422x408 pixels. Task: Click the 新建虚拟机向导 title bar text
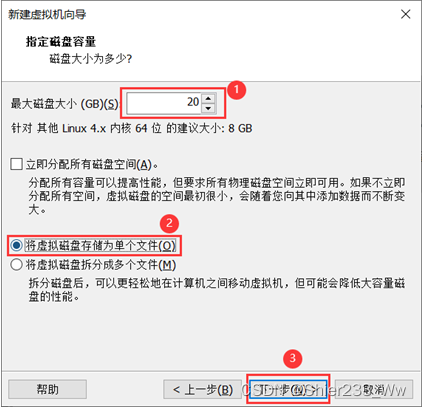point(47,14)
